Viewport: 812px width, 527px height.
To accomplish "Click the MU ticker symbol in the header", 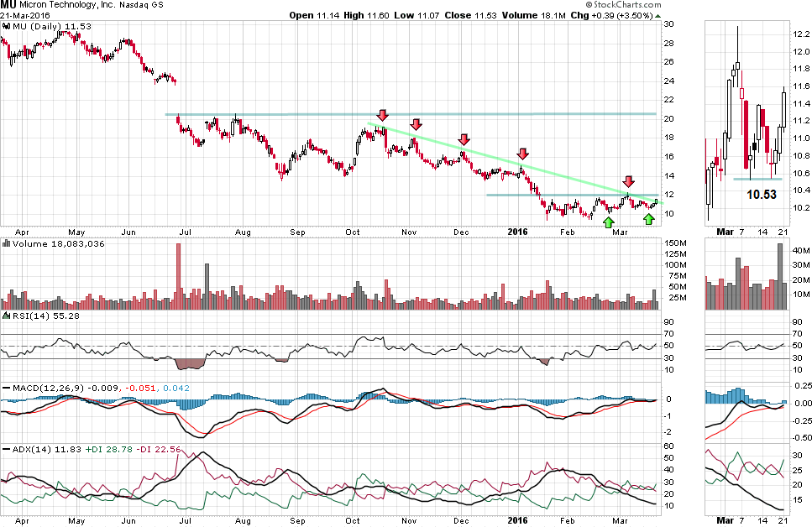I will 8,5.
